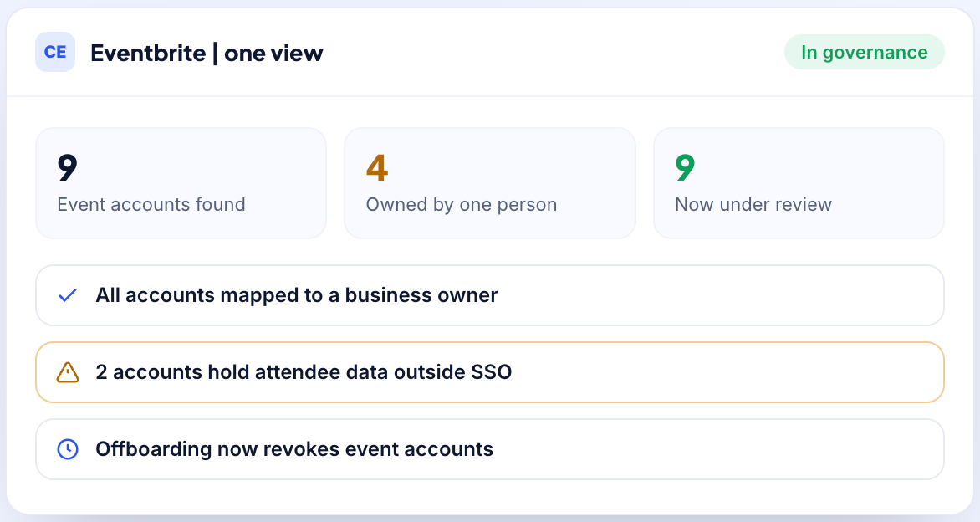980x522 pixels.
Task: Click the CE avatar badge
Action: (55, 52)
